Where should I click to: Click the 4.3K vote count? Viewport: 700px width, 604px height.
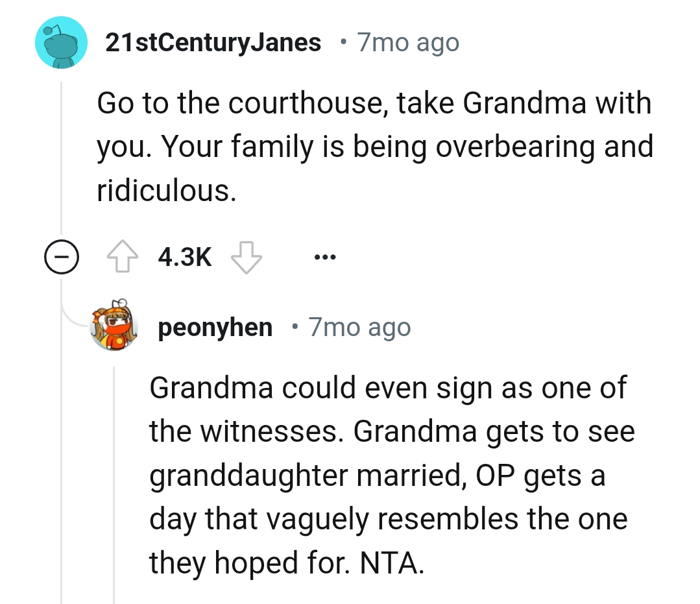[184, 256]
